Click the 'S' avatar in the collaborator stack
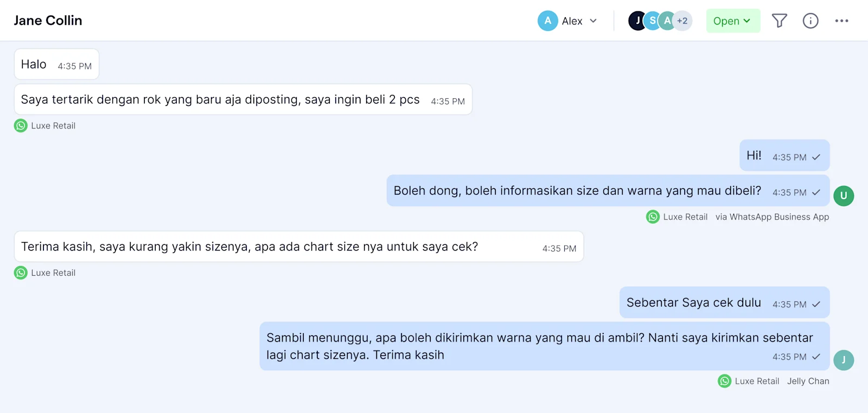This screenshot has width=868, height=413. (x=653, y=21)
